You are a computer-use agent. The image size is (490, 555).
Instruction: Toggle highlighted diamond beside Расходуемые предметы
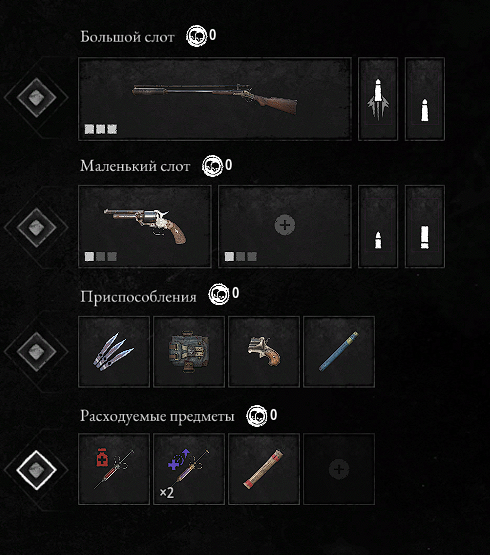(x=36, y=470)
